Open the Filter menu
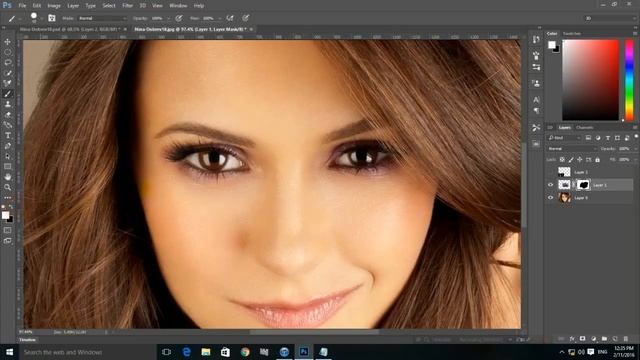This screenshot has width=640, height=360. tap(127, 6)
